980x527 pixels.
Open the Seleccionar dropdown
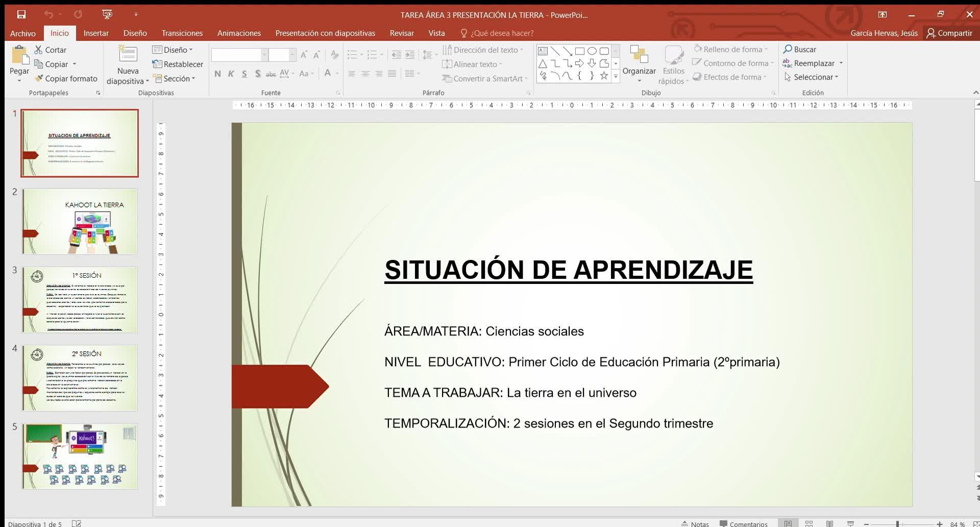click(811, 77)
